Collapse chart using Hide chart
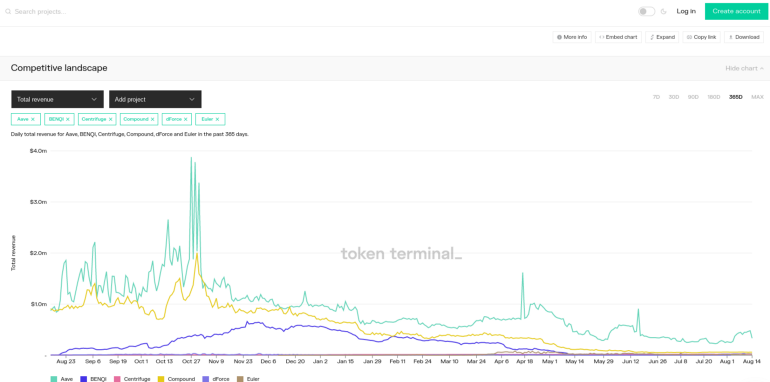Image resolution: width=770 pixels, height=382 pixels. point(744,68)
